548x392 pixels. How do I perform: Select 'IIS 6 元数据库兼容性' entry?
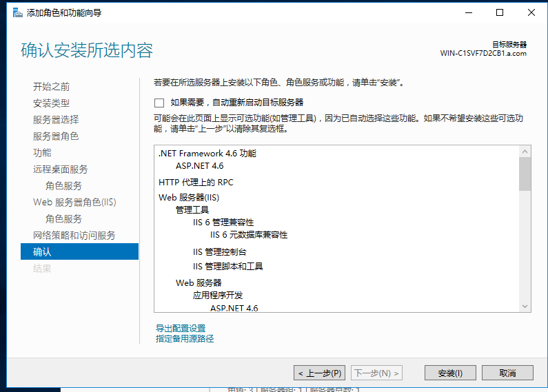click(249, 235)
